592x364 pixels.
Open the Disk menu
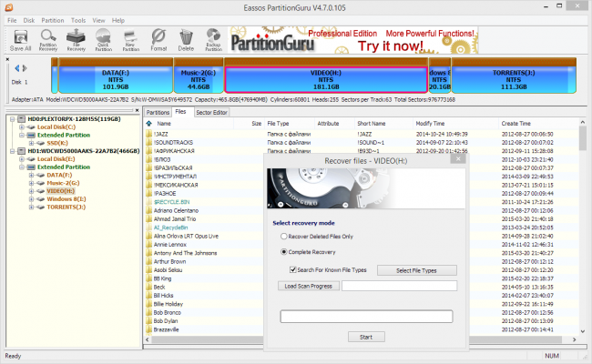pos(29,20)
